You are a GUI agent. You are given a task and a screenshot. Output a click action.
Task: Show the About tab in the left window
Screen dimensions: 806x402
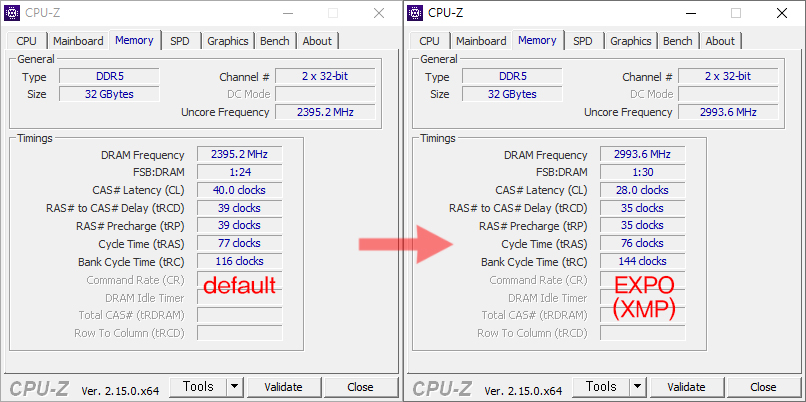tap(317, 41)
